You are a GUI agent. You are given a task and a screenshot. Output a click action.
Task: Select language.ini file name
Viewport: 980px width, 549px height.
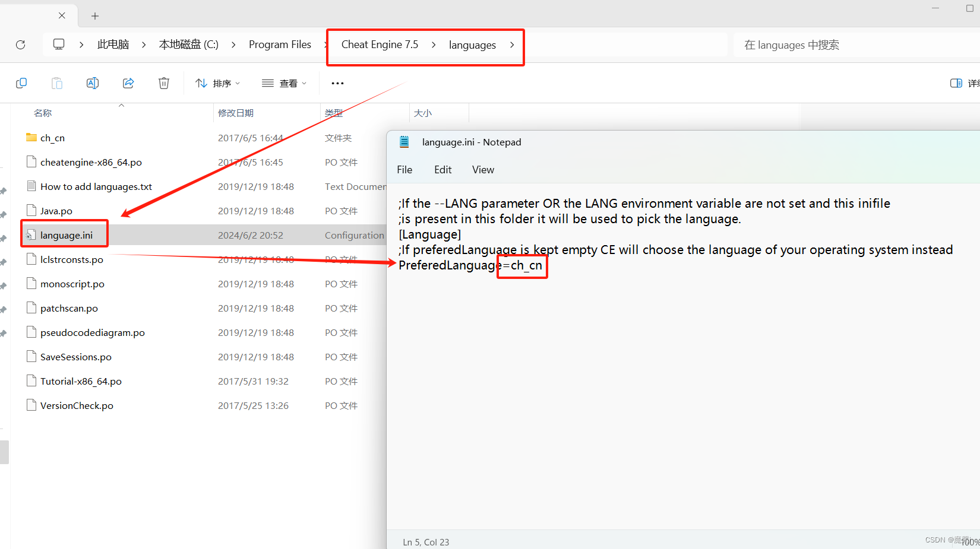click(67, 235)
